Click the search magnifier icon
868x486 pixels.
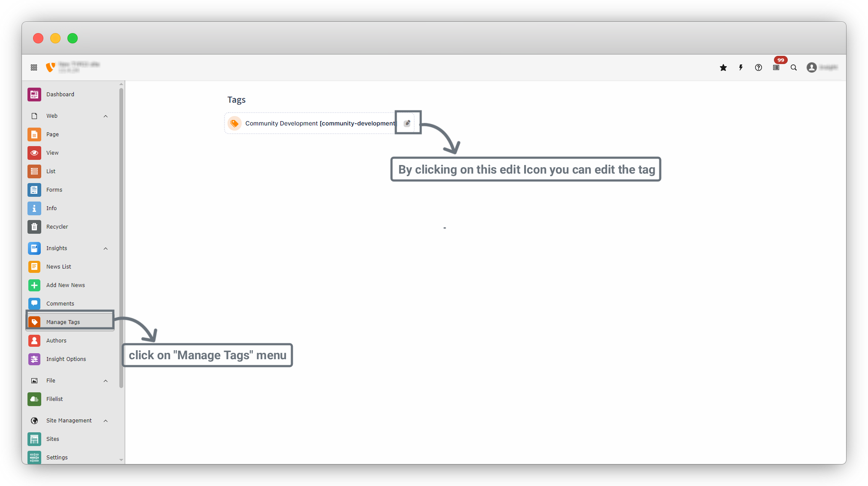(794, 67)
